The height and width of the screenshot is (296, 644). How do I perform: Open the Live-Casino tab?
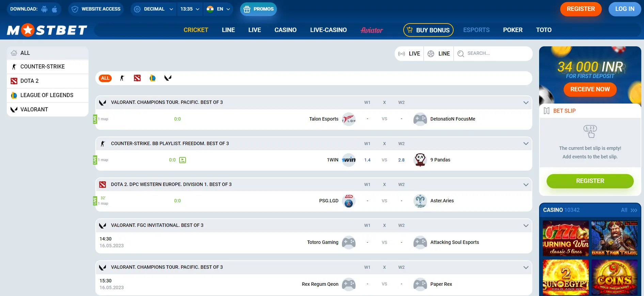(328, 30)
